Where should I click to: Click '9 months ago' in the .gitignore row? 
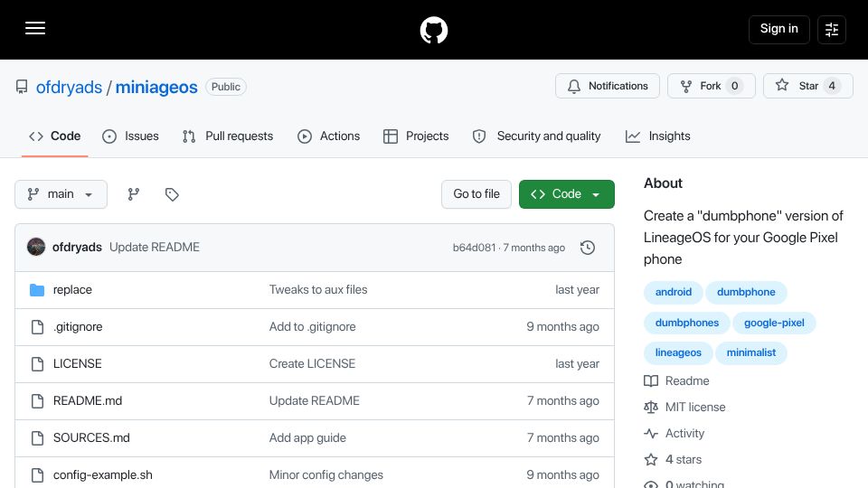562,326
